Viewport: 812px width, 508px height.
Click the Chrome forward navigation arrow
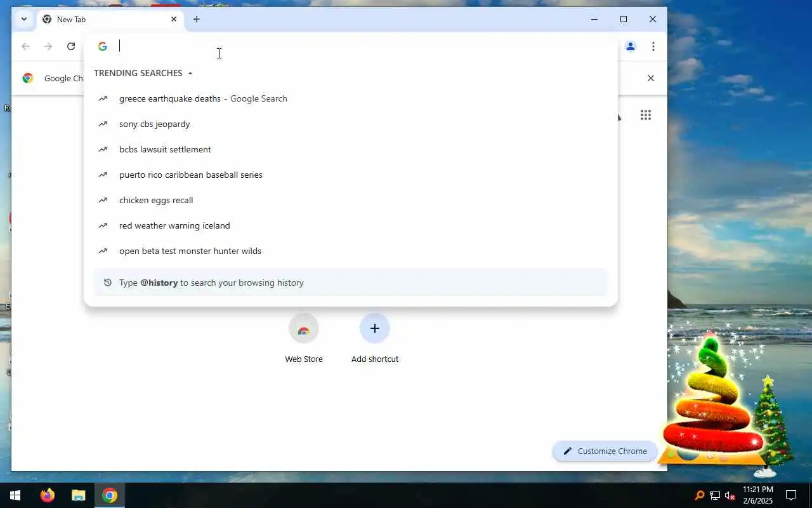pos(48,46)
